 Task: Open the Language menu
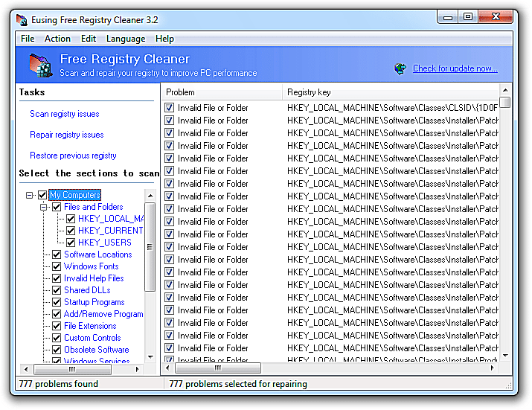[x=126, y=39]
